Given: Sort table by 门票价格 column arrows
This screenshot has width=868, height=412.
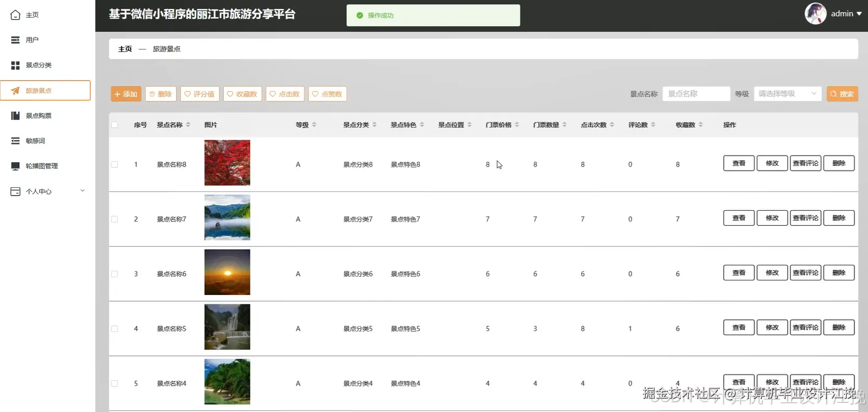Looking at the screenshot, I should (x=517, y=125).
